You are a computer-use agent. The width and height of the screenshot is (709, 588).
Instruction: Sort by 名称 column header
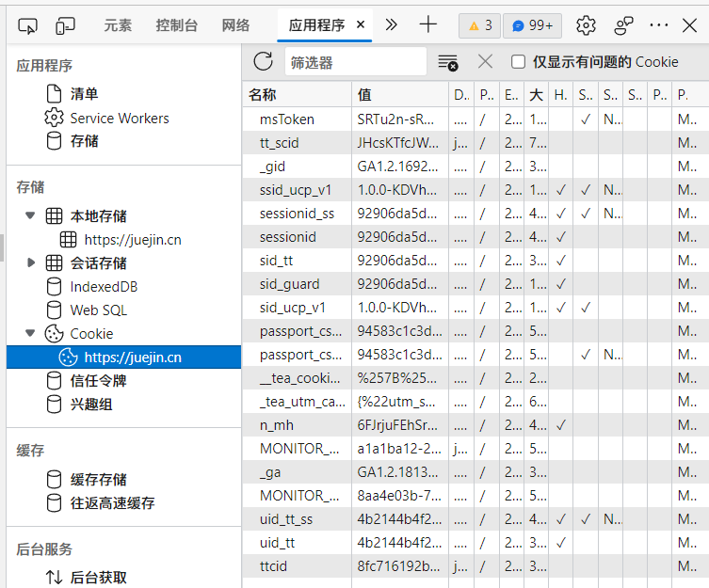click(298, 94)
